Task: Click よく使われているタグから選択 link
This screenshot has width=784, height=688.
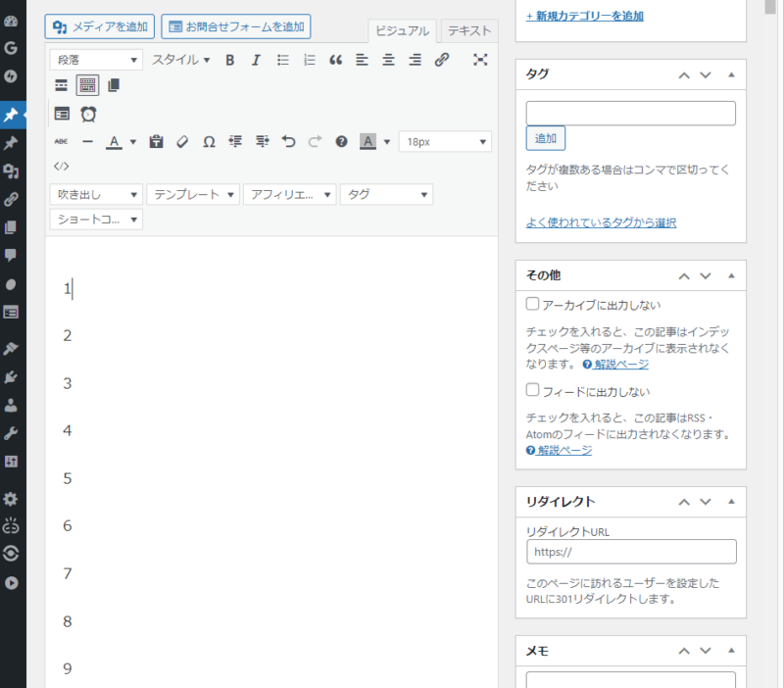Action: 601,222
